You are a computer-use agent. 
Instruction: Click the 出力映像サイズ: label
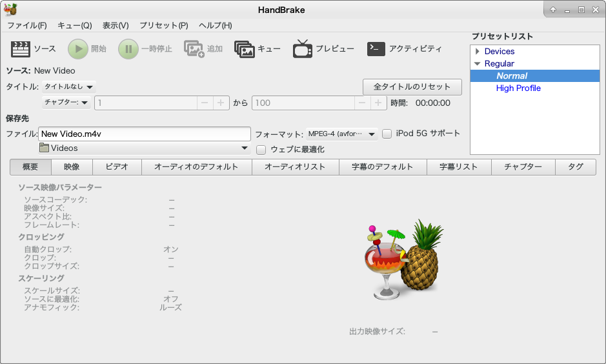pos(377,332)
